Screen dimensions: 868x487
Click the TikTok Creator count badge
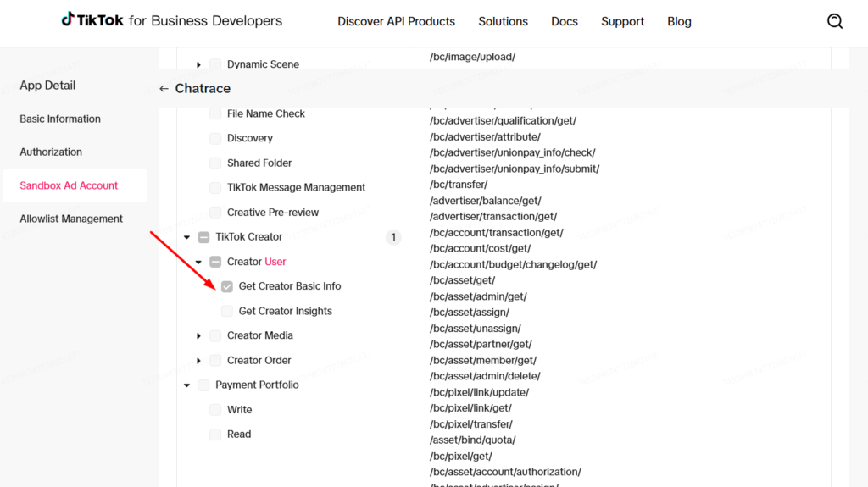coord(392,237)
